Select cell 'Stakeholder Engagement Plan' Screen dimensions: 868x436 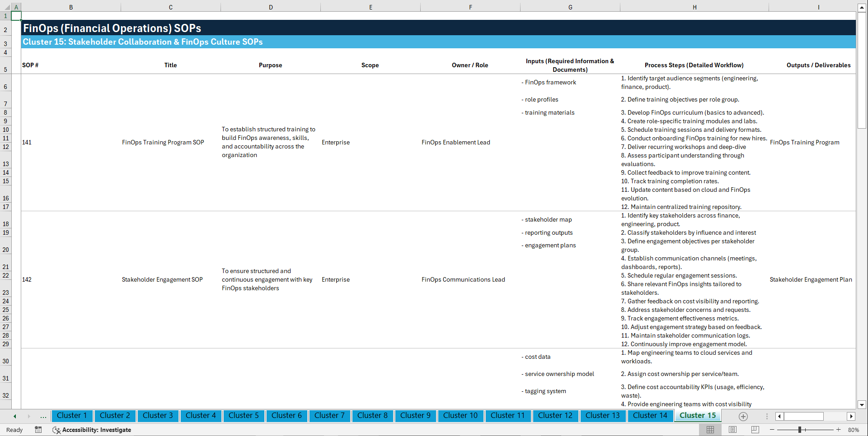pos(812,280)
